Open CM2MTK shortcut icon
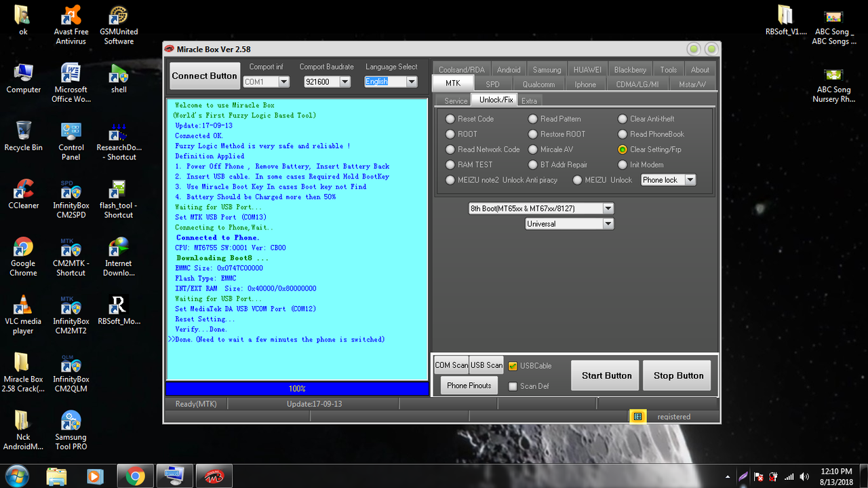Viewport: 868px width, 488px height. pyautogui.click(x=71, y=257)
